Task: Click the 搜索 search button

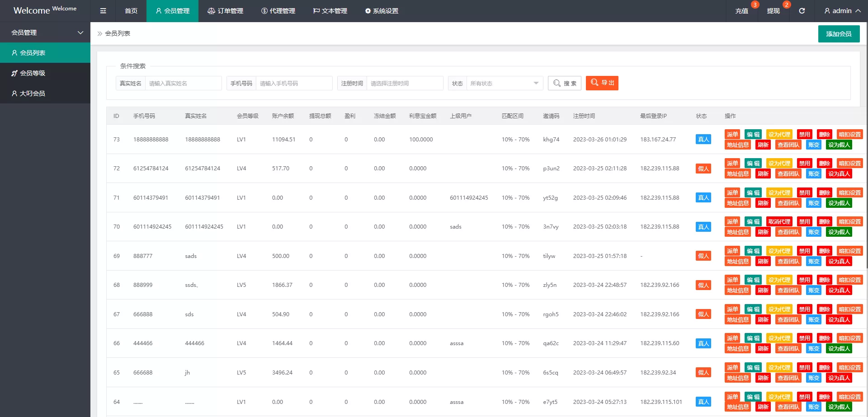Action: click(x=564, y=83)
